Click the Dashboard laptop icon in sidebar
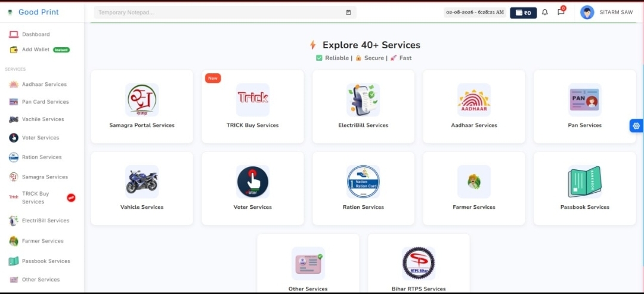Screen dimensions: 644x294 (x=14, y=35)
